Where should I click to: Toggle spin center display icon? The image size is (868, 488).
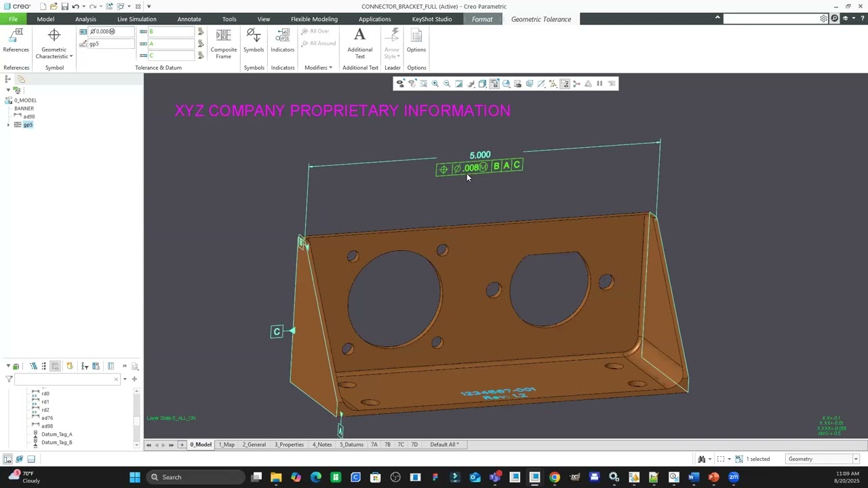pyautogui.click(x=576, y=83)
